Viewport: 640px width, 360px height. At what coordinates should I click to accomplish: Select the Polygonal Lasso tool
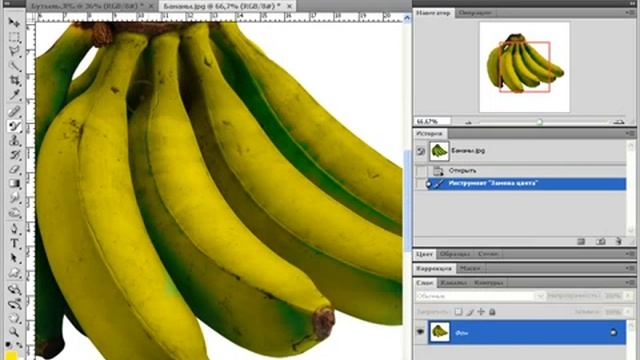point(14,51)
